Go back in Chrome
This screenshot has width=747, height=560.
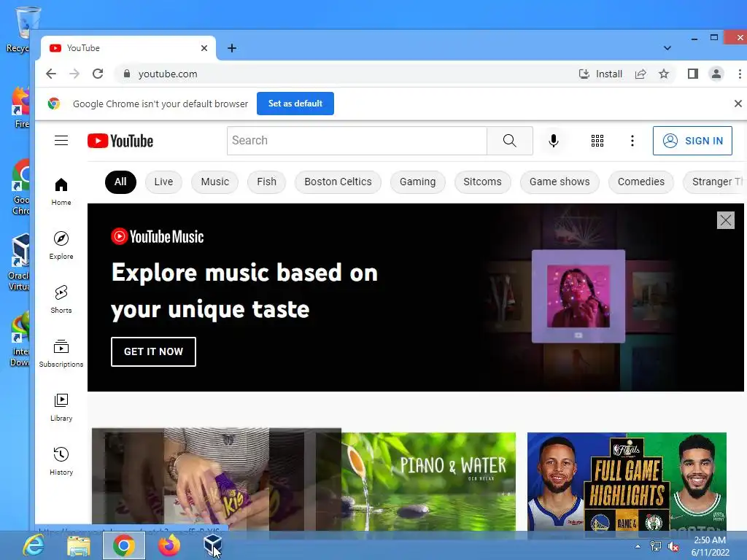click(x=51, y=74)
